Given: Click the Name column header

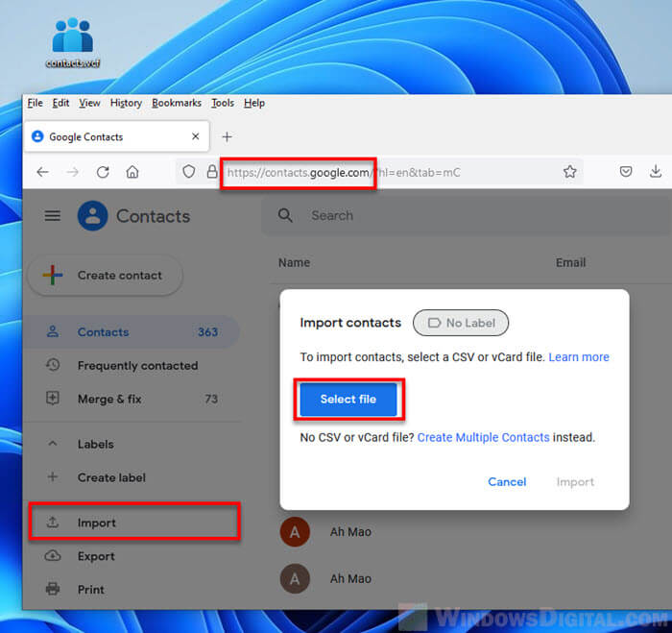Looking at the screenshot, I should (294, 262).
